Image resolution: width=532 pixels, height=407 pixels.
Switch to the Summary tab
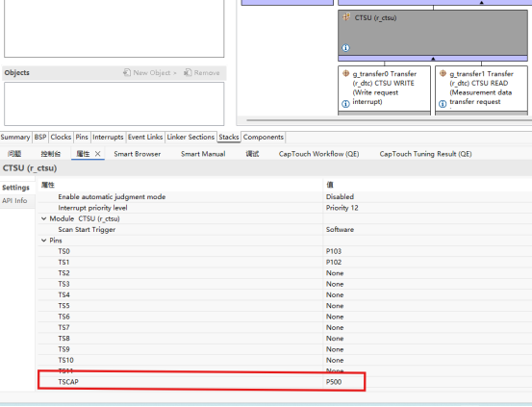pos(15,138)
